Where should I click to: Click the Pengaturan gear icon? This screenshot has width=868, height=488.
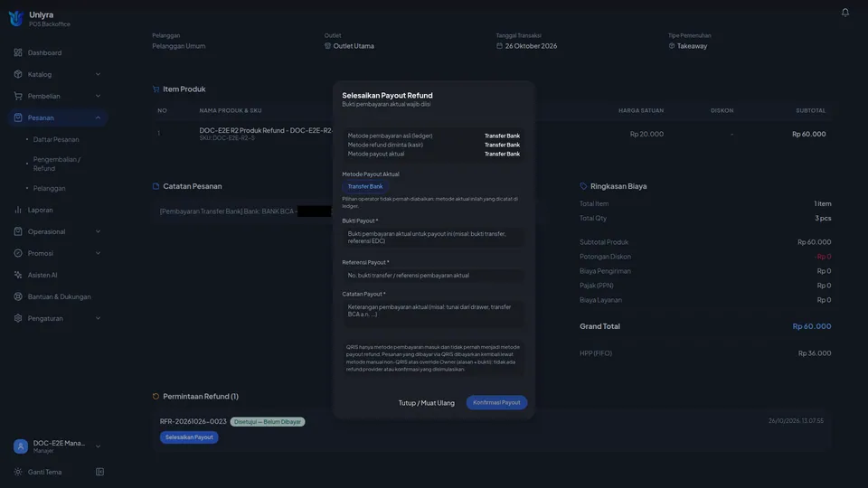(x=18, y=318)
